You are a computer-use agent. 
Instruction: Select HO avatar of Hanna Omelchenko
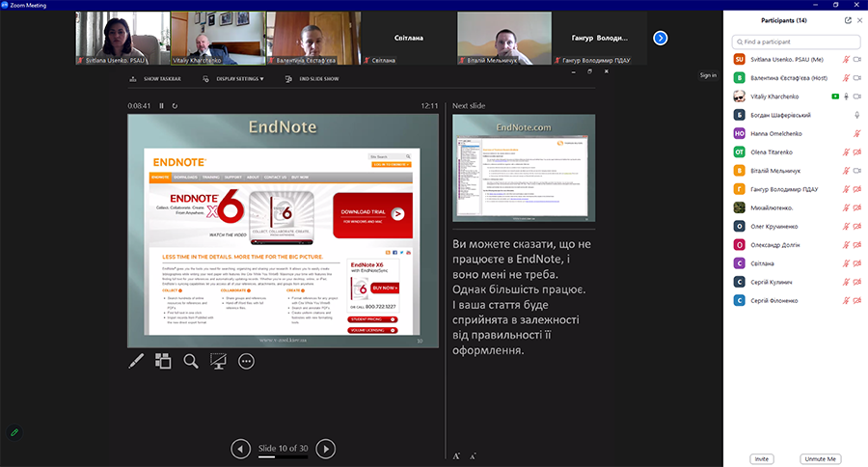(x=739, y=133)
